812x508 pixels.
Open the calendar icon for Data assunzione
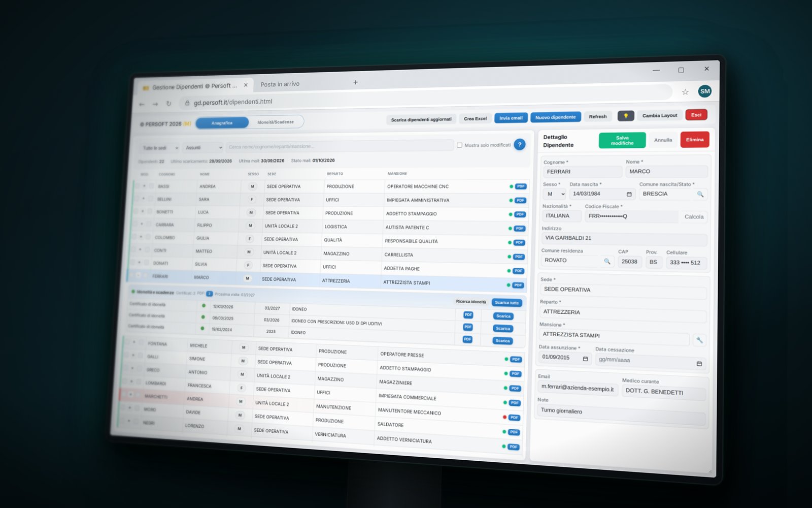click(x=585, y=359)
